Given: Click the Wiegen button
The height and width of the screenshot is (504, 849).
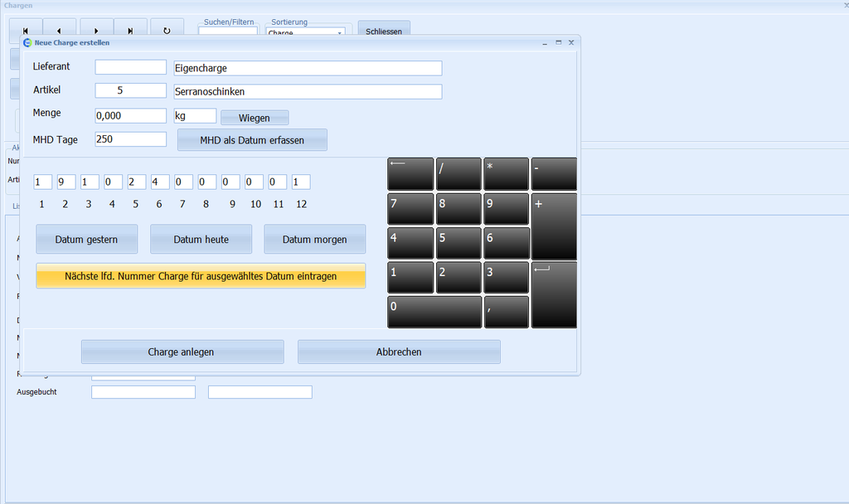Looking at the screenshot, I should (x=255, y=118).
